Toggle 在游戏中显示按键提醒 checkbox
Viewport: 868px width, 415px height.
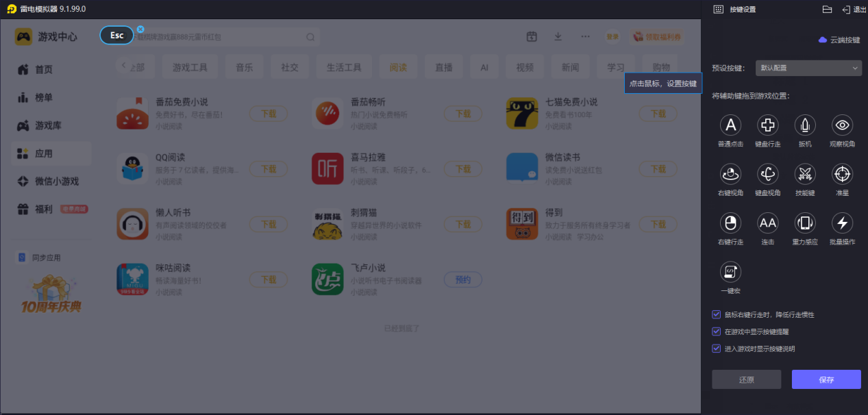click(x=717, y=331)
